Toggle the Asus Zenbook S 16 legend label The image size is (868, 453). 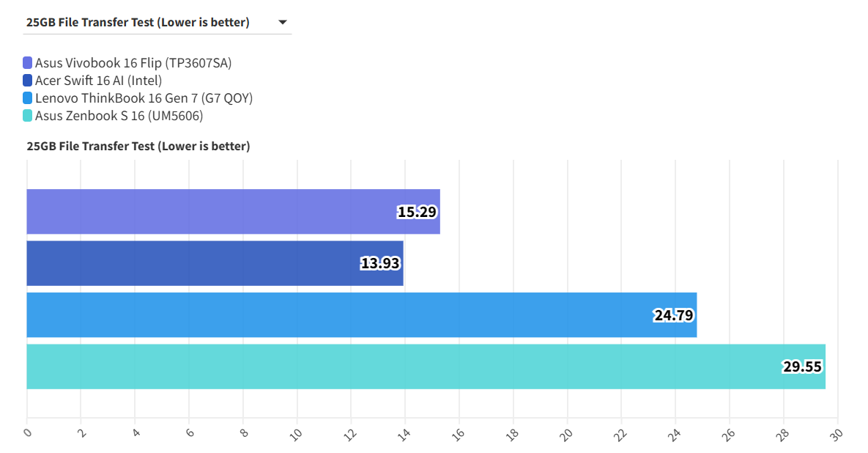tap(119, 116)
